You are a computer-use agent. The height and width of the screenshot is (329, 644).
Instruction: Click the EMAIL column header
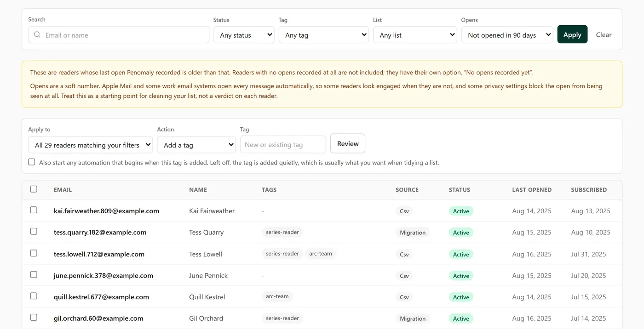(63, 190)
